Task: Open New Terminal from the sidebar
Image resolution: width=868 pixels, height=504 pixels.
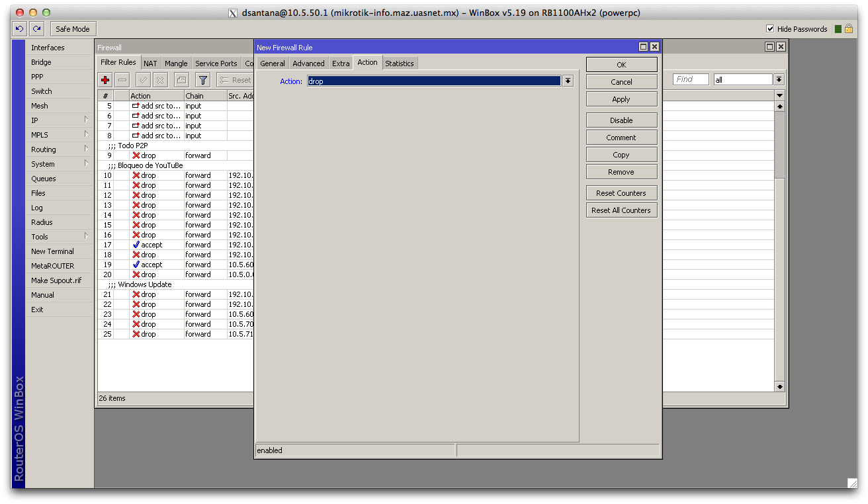Action: click(x=53, y=251)
